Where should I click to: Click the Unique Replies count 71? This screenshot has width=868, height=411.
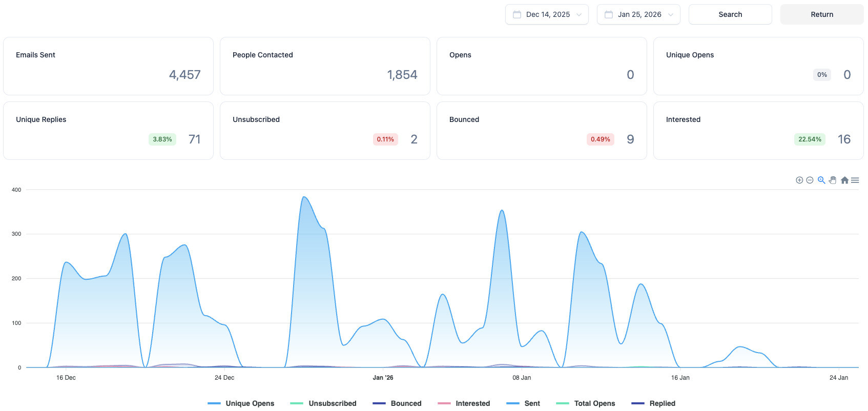point(195,139)
